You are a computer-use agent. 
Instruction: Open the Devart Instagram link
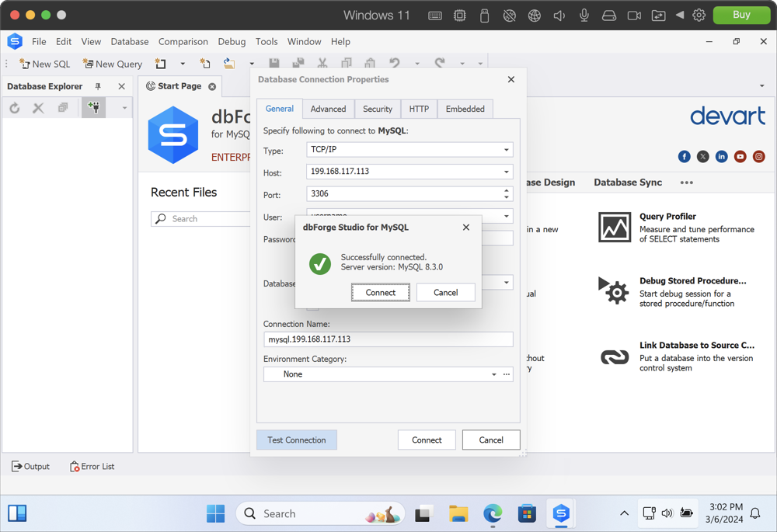[x=758, y=157]
